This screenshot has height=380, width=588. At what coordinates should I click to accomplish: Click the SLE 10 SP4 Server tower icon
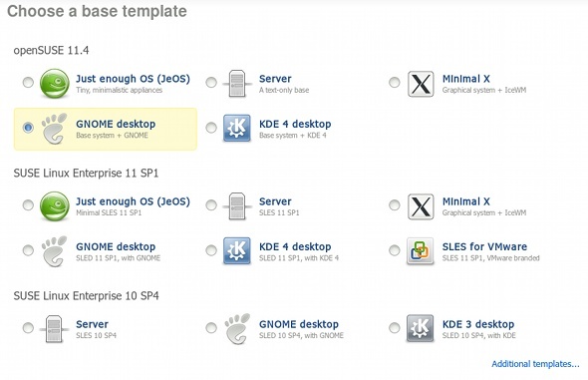(x=54, y=328)
